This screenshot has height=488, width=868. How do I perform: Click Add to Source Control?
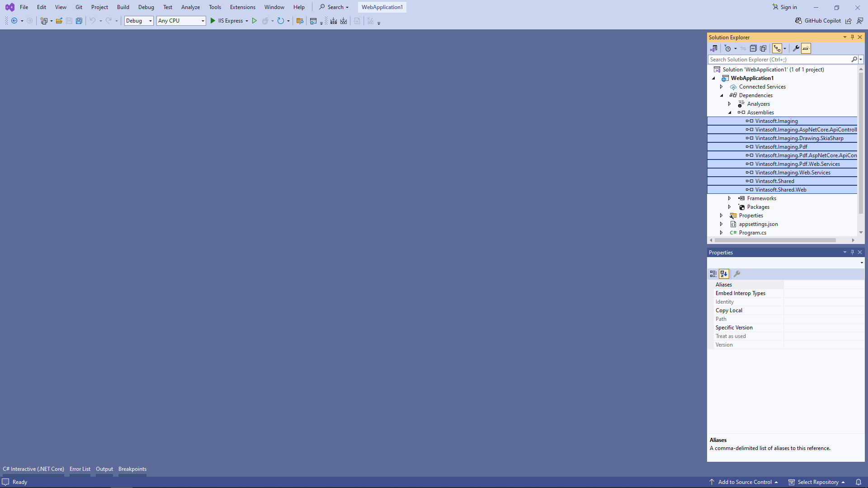tap(744, 482)
